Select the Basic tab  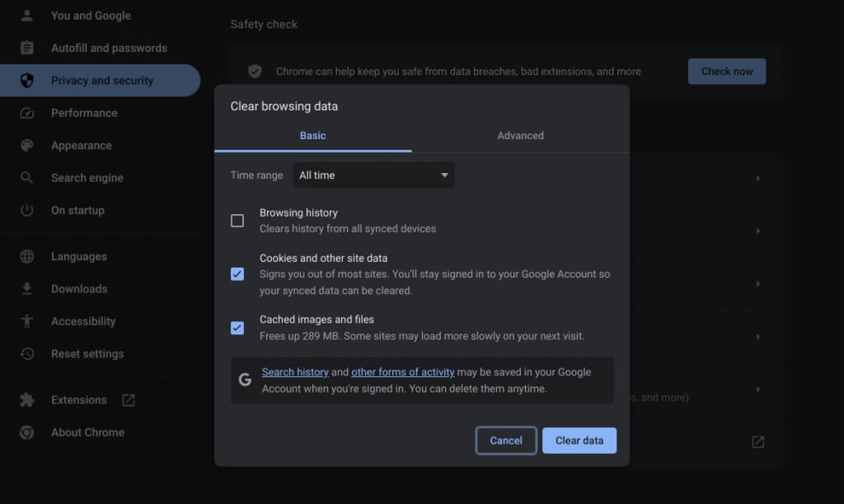pos(312,136)
